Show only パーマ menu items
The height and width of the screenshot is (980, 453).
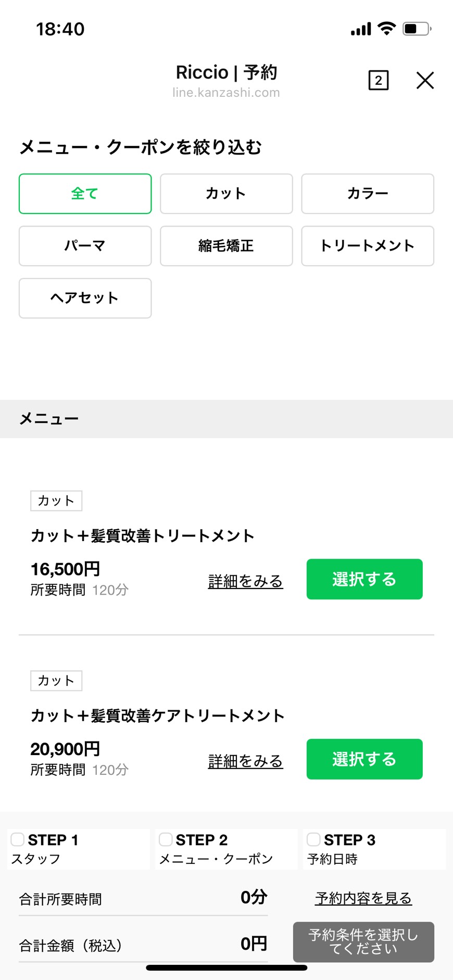pos(85,246)
